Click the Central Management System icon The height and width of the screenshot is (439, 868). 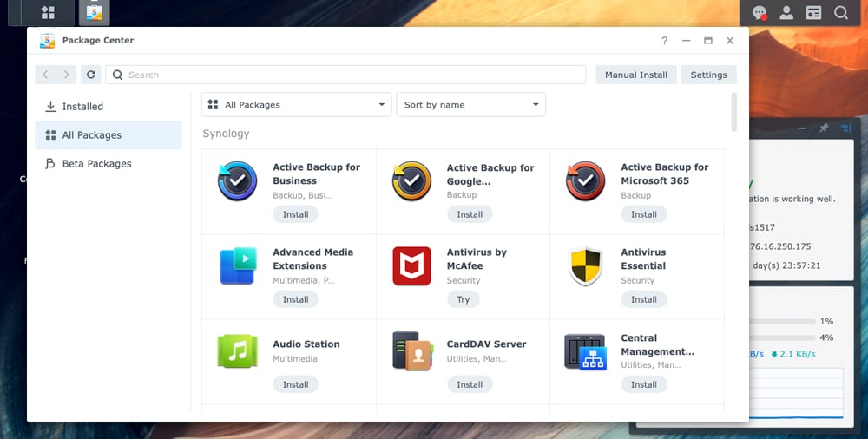point(586,351)
